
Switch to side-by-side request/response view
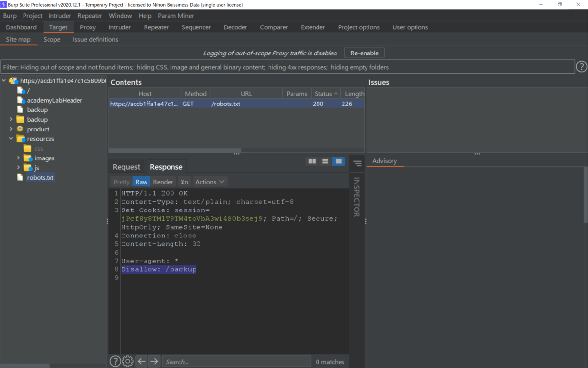pos(312,161)
